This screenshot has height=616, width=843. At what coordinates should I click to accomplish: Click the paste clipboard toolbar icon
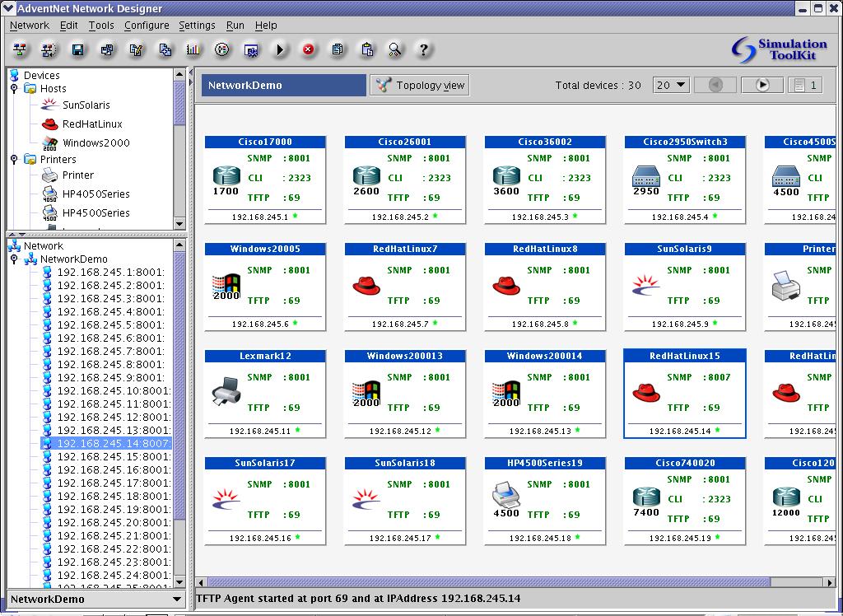coord(367,50)
